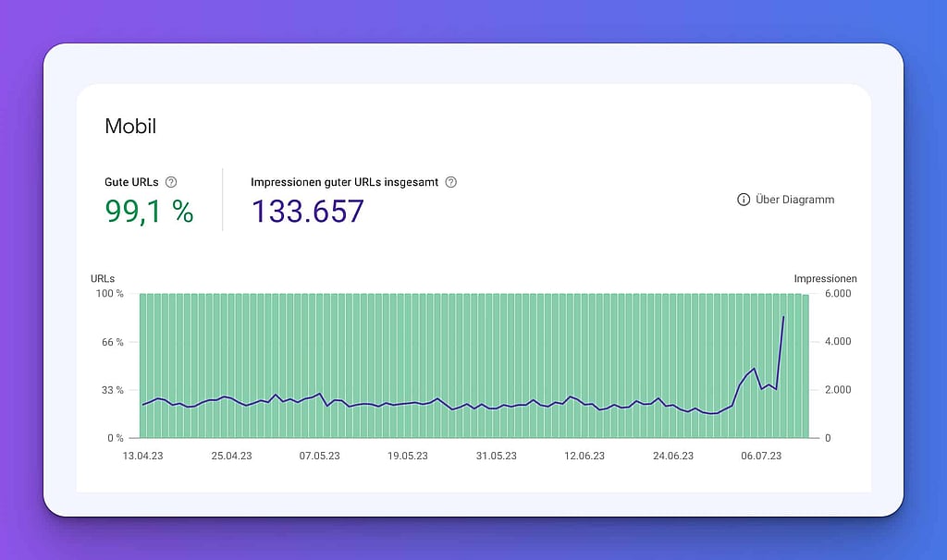Click the 133.657 impressions total value
The width and height of the screenshot is (947, 560).
click(x=308, y=212)
